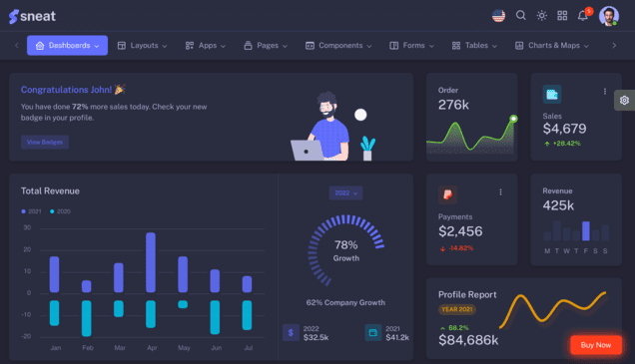
Task: Click the green endpoint on Order chart
Action: 513,119
